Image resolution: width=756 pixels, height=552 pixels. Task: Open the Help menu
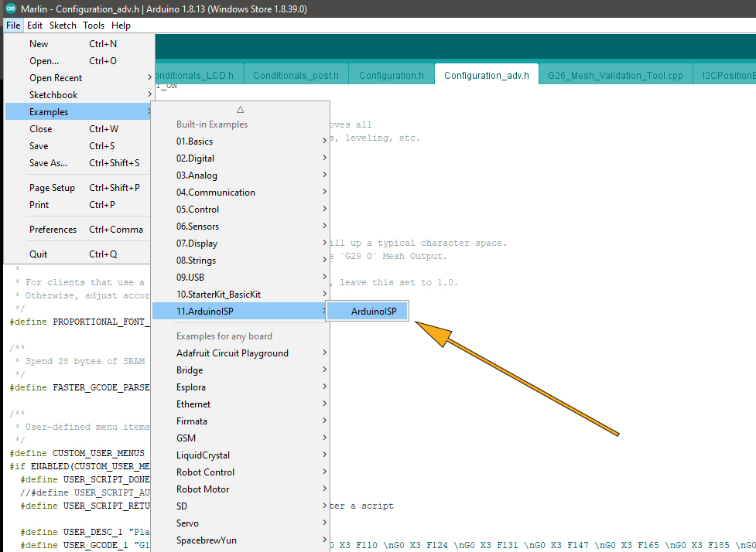point(121,25)
